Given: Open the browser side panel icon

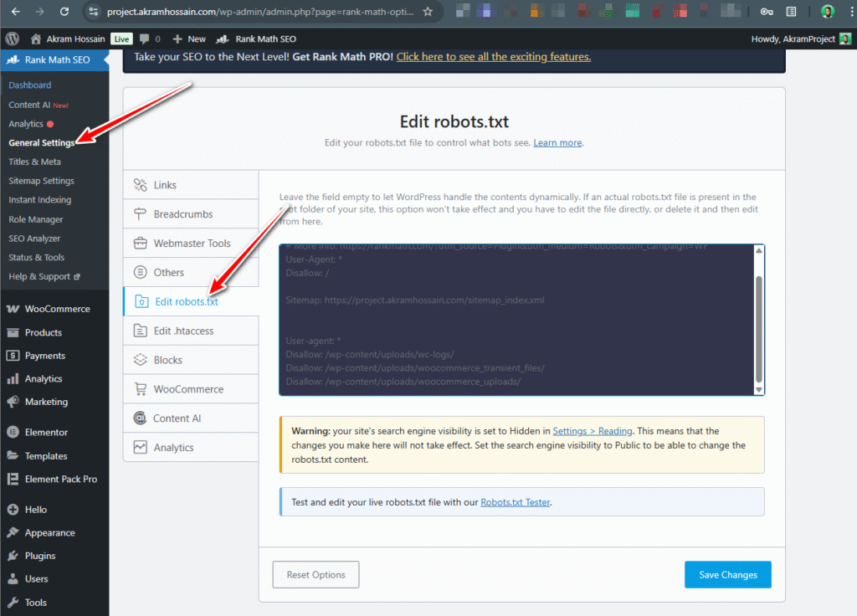Looking at the screenshot, I should click(791, 12).
